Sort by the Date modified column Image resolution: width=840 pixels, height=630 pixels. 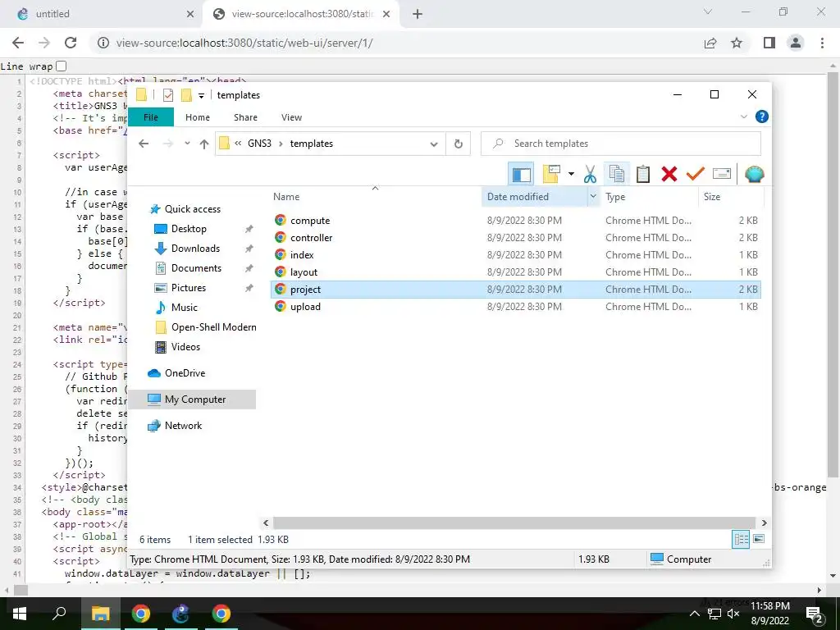[x=534, y=197]
